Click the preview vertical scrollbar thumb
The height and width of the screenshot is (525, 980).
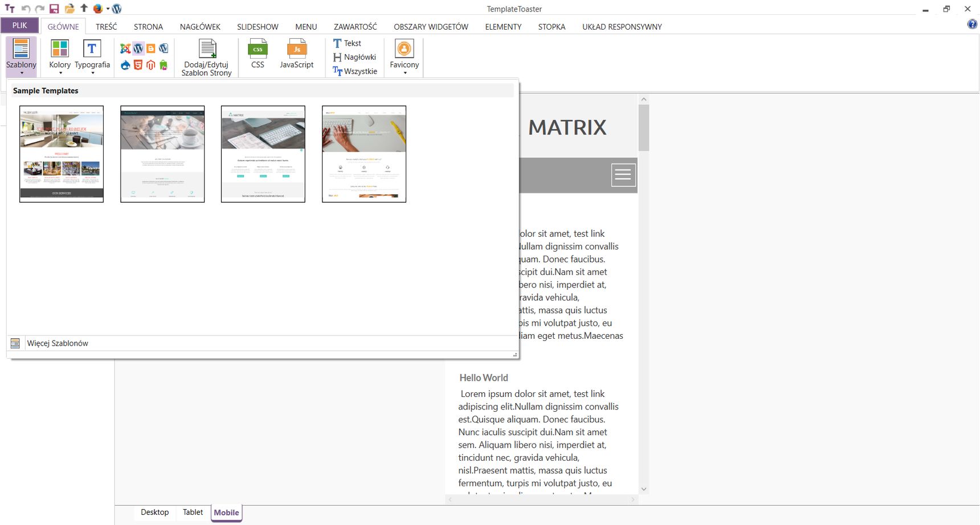(644, 128)
